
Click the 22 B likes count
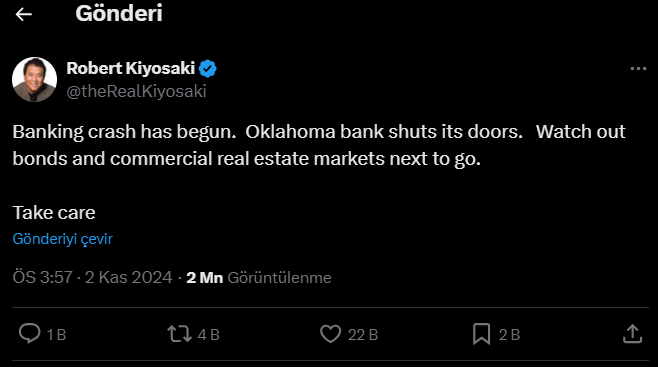(363, 335)
